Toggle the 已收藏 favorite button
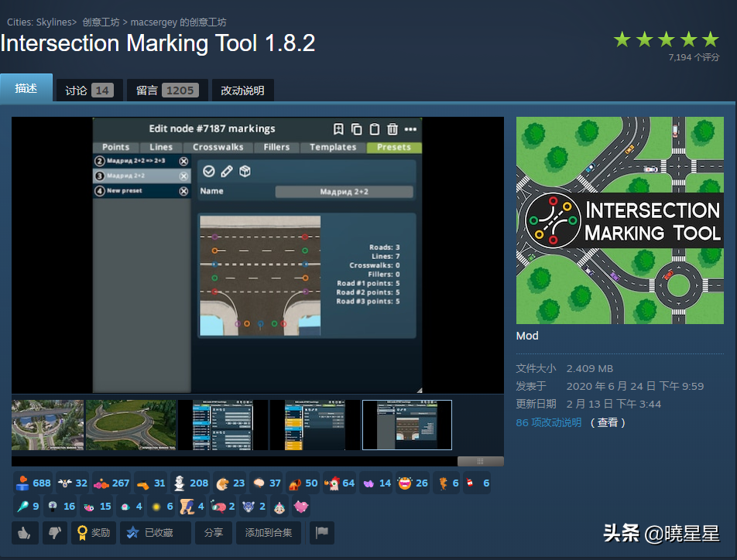This screenshot has width=737, height=560. coord(154,532)
